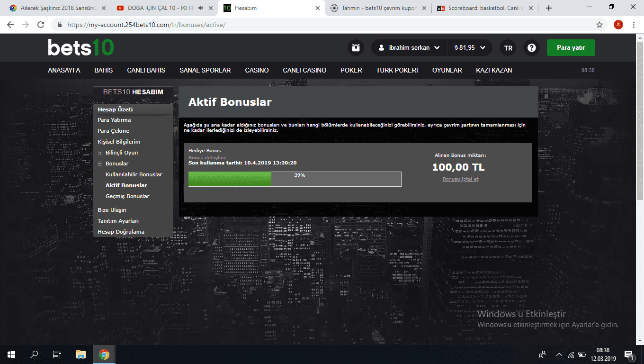The height and width of the screenshot is (364, 644).
Task: Open CANLI BAHİS menu item
Action: pyautogui.click(x=146, y=70)
